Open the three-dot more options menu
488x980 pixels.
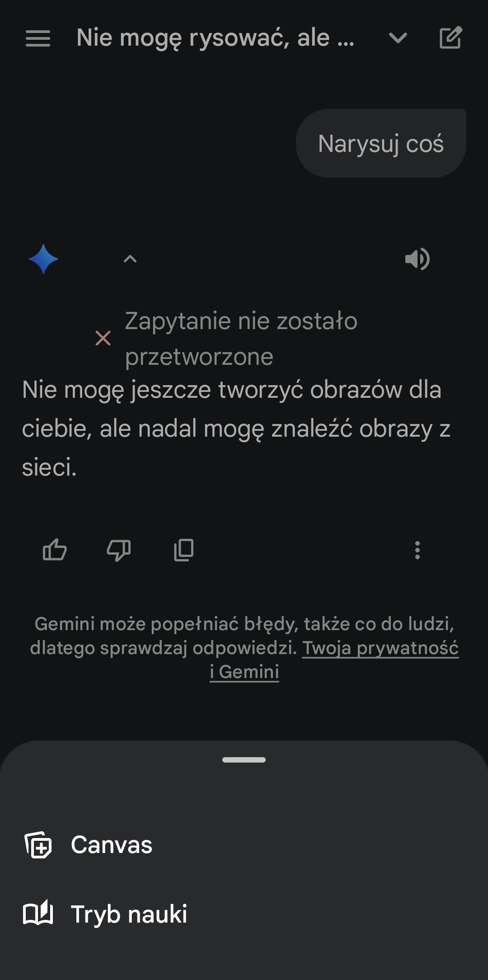[x=417, y=550]
